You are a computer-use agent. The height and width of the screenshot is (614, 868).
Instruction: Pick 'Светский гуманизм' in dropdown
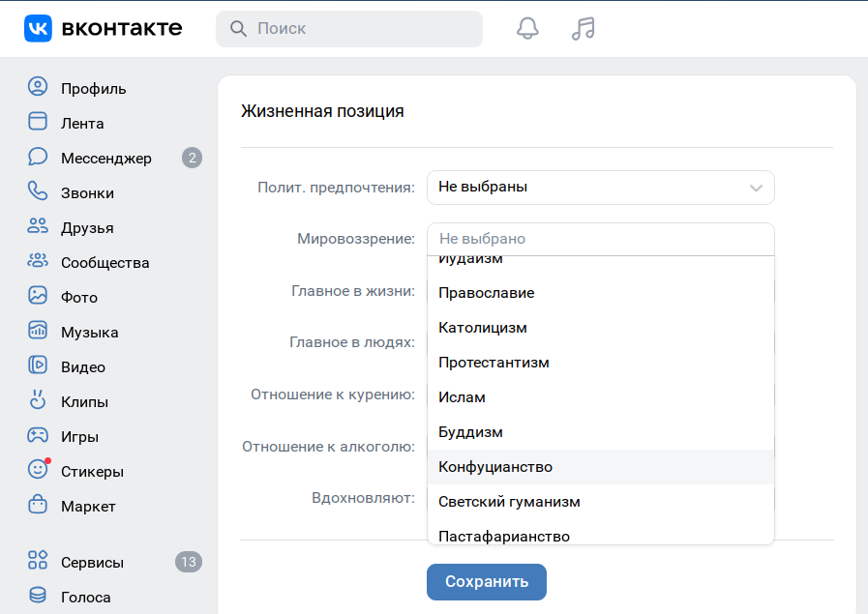509,502
